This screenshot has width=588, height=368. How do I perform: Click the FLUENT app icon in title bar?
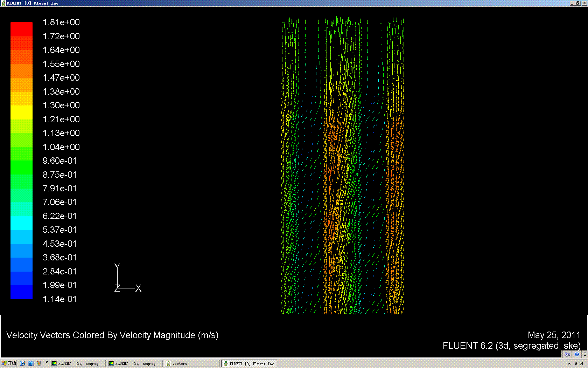coord(3,3)
